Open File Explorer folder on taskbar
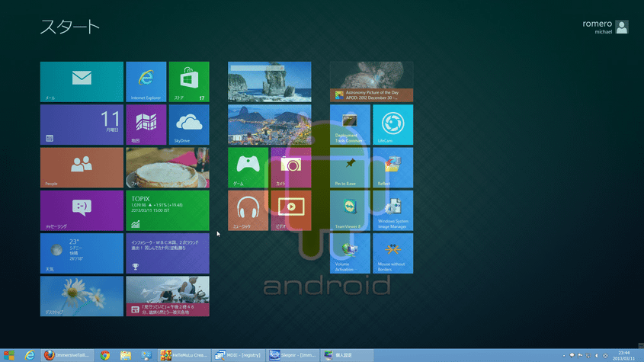The height and width of the screenshot is (362, 644). coord(126,355)
